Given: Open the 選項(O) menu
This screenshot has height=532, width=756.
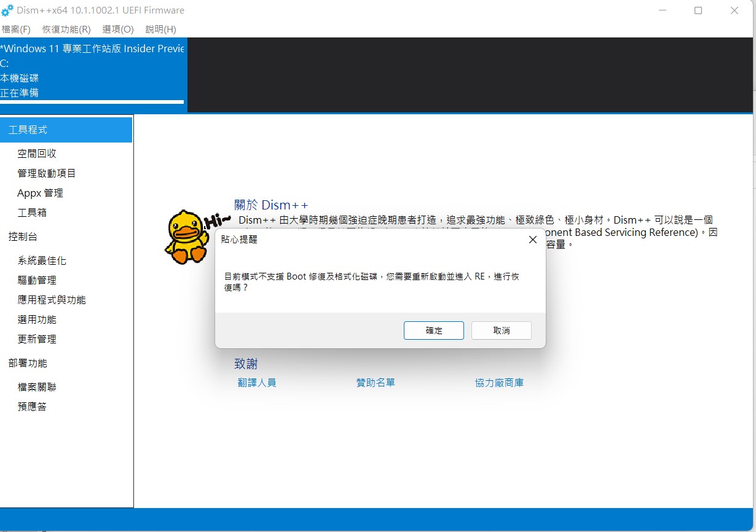Looking at the screenshot, I should (118, 29).
